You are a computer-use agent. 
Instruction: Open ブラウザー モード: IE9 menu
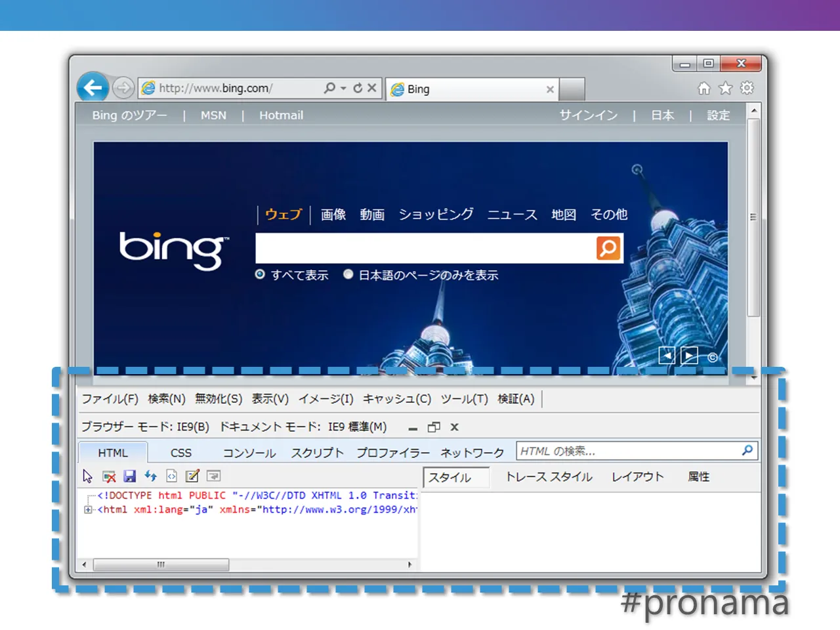[x=145, y=427]
